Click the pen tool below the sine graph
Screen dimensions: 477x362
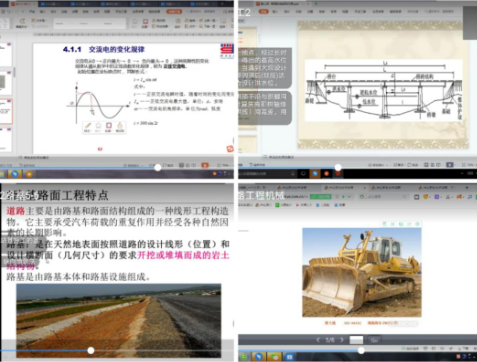coord(88,126)
